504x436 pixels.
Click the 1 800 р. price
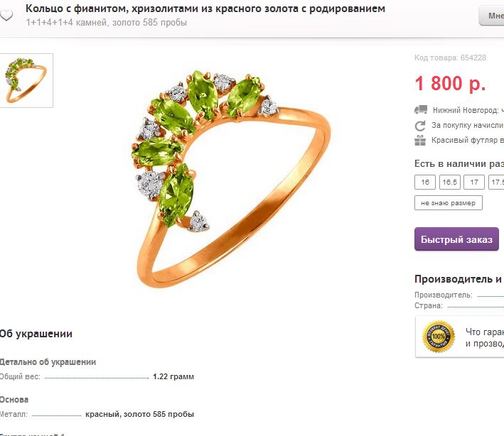point(450,83)
